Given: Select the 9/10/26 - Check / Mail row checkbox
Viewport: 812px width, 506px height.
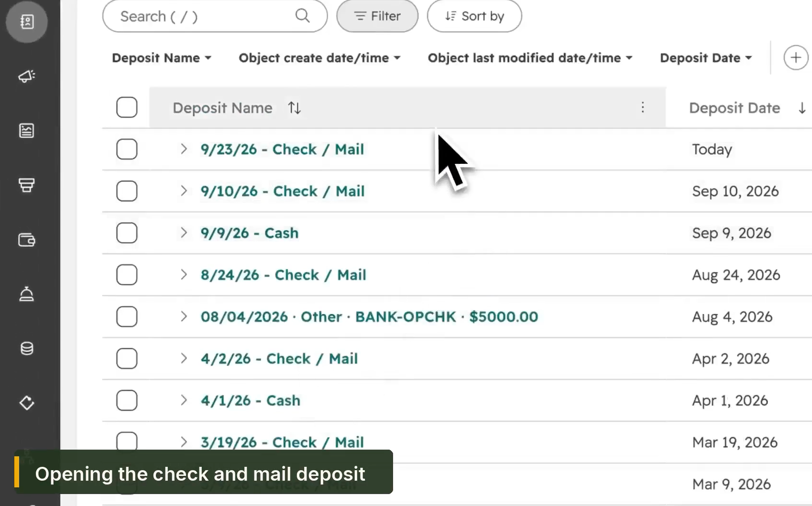Looking at the screenshot, I should point(127,191).
